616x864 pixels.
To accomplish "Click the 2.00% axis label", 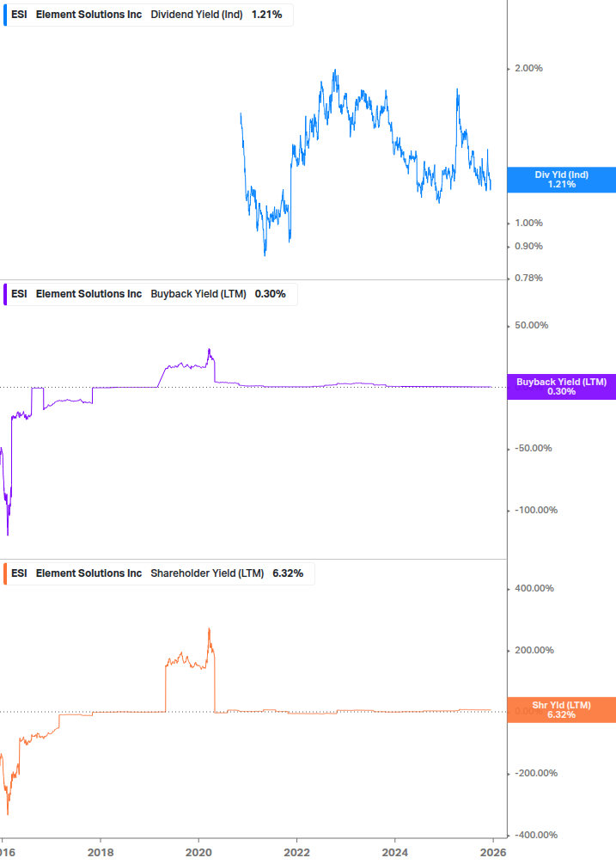I will point(528,68).
